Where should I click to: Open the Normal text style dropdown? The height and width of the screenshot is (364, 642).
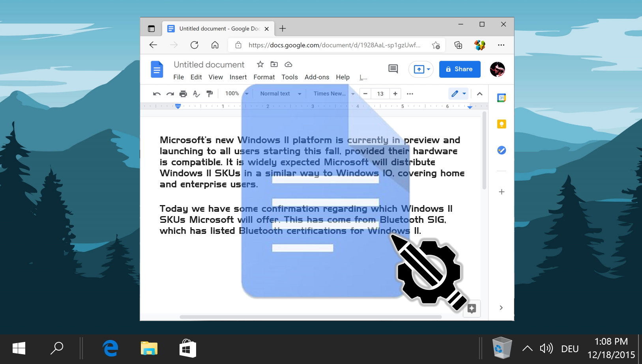pos(281,93)
